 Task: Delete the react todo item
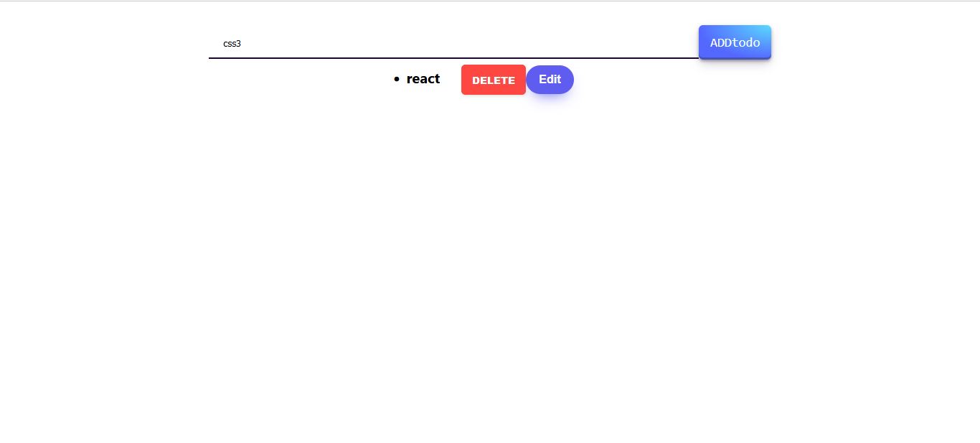click(493, 80)
